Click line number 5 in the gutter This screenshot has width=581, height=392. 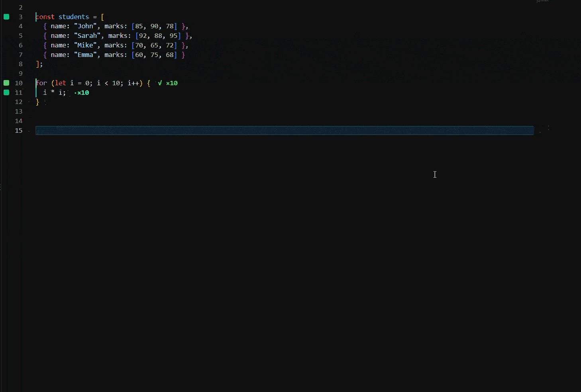click(21, 36)
